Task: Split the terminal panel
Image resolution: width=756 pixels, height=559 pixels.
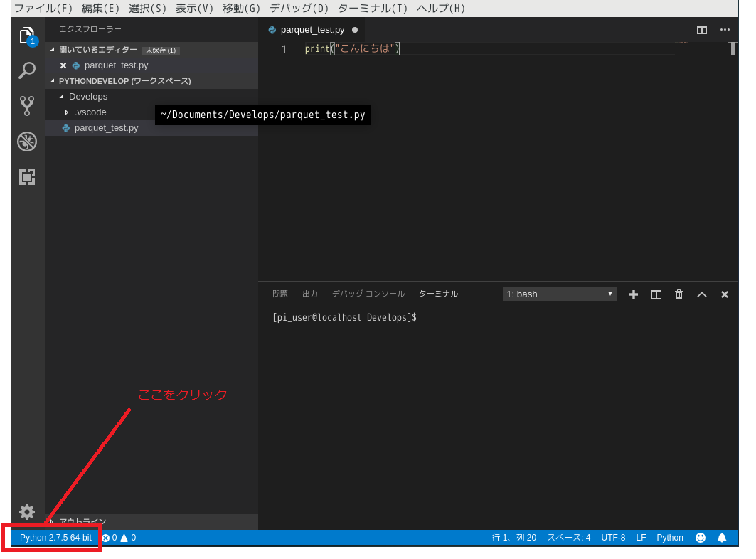Action: pyautogui.click(x=656, y=294)
